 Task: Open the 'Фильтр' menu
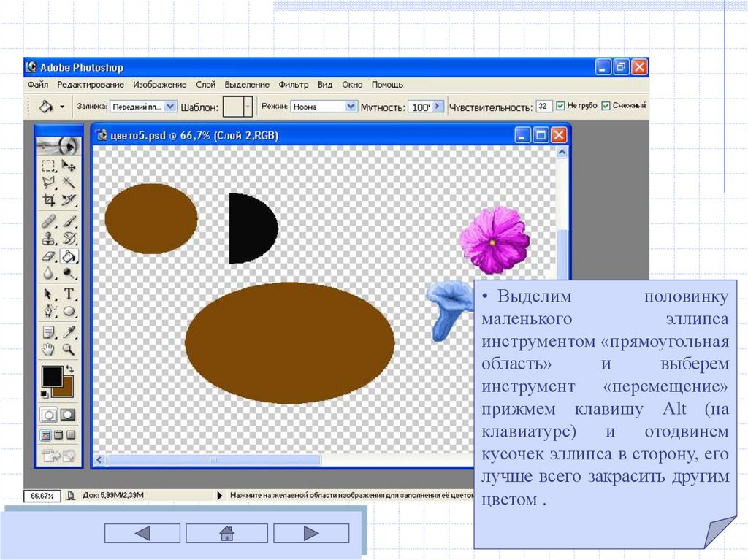(x=294, y=85)
